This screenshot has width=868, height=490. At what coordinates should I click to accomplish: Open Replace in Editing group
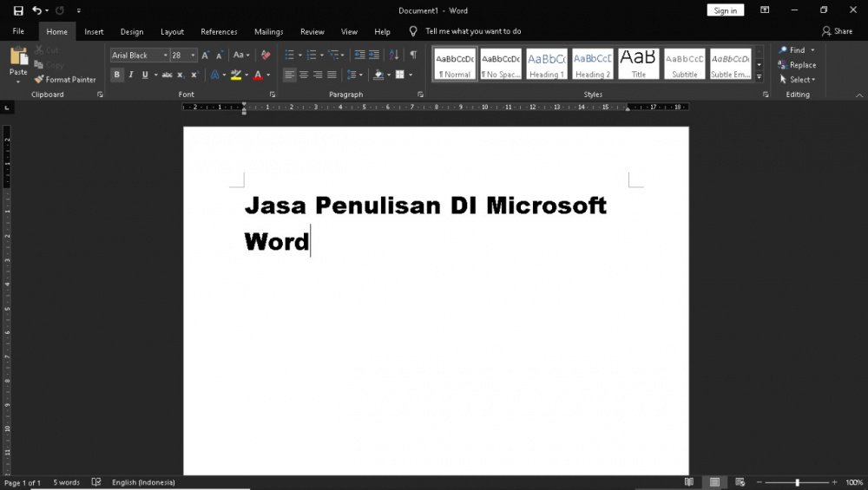coord(797,65)
